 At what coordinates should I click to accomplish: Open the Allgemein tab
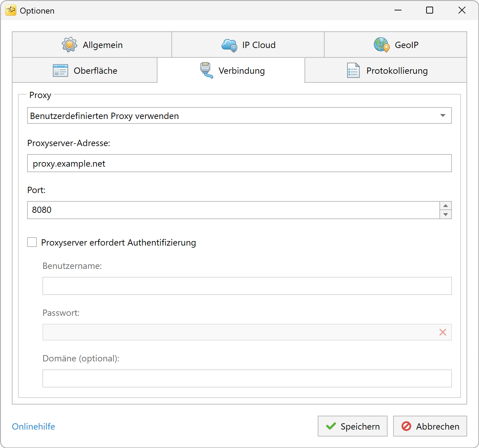pos(92,45)
